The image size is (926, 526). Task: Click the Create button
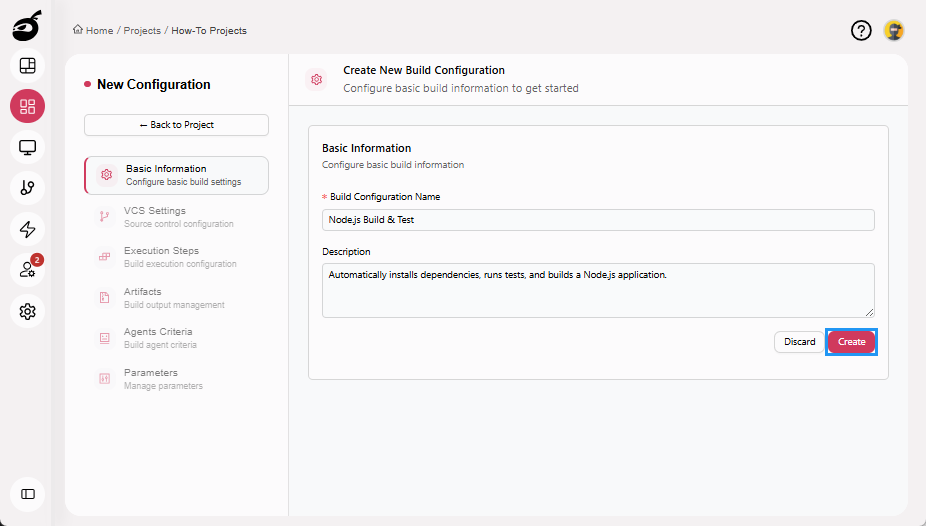[x=851, y=342]
